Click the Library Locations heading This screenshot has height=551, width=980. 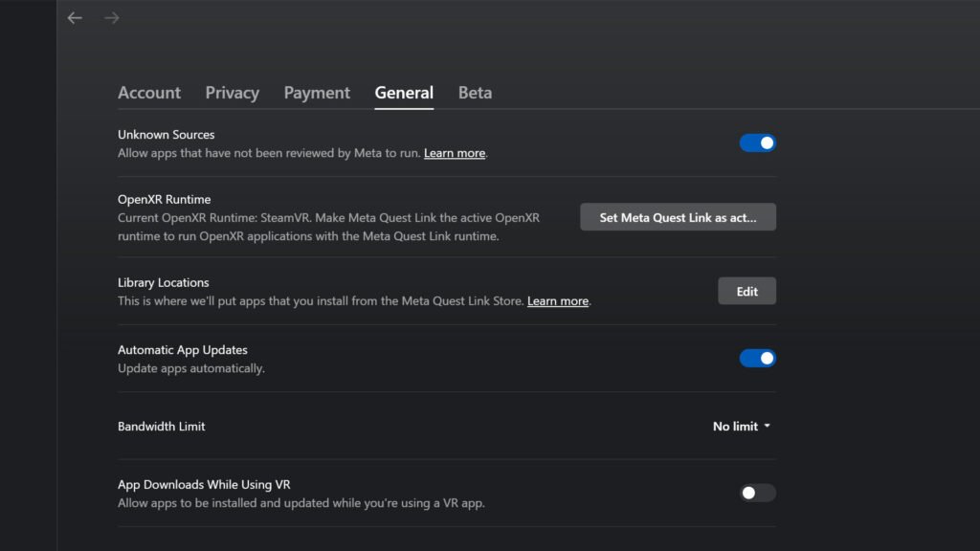coord(163,282)
